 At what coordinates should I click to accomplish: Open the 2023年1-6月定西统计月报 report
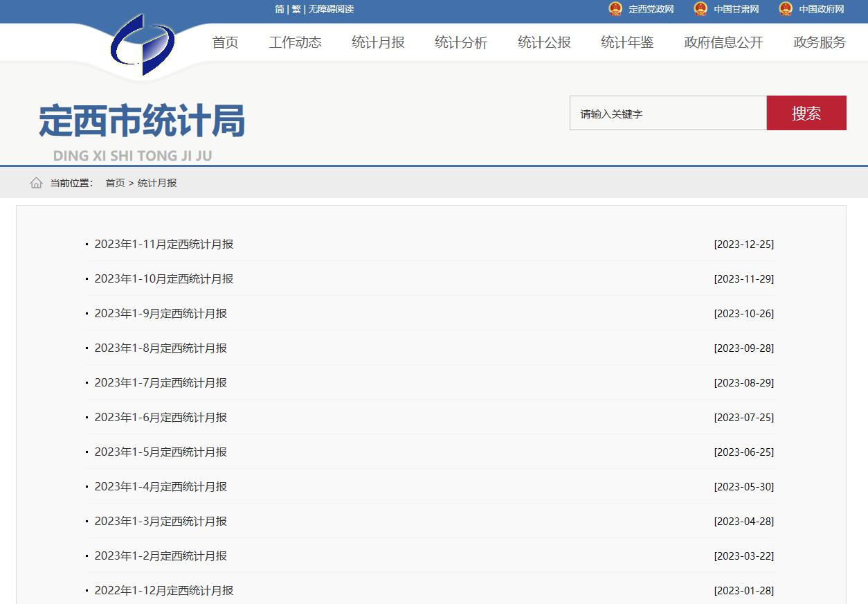[x=161, y=418]
